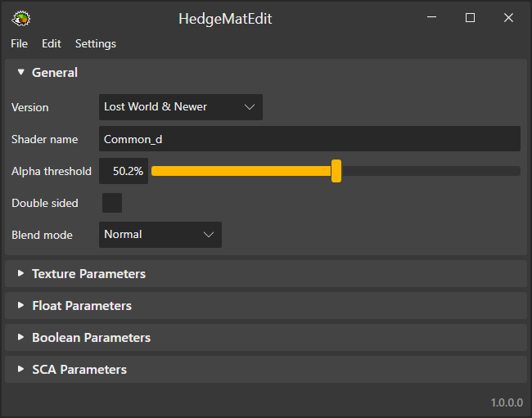Click the Blend mode label
532x418 pixels.
42,235
